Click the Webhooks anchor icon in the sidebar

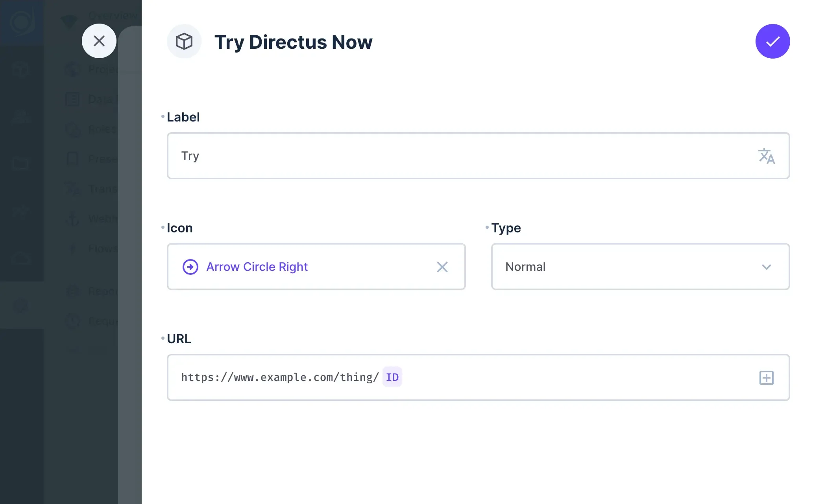(73, 219)
